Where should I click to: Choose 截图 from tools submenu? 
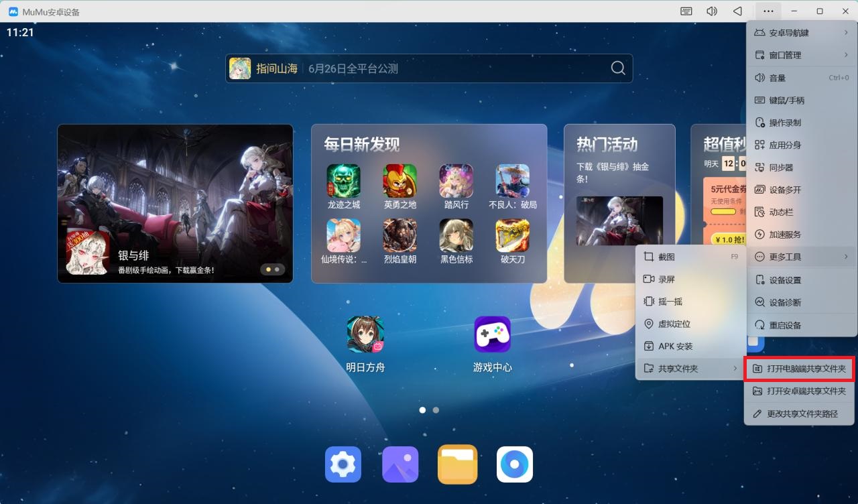pos(690,257)
